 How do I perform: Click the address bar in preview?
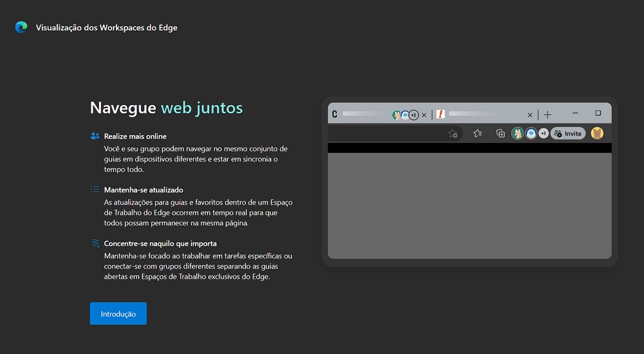point(386,133)
